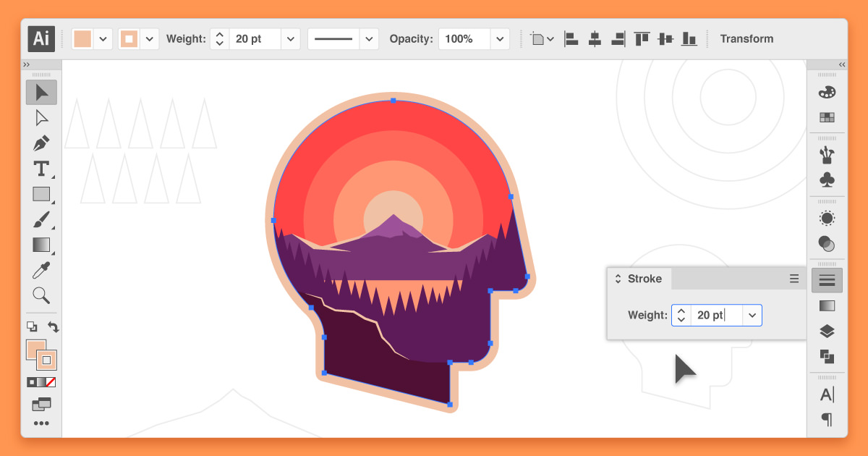
Task: Select the Pen tool
Action: point(41,143)
